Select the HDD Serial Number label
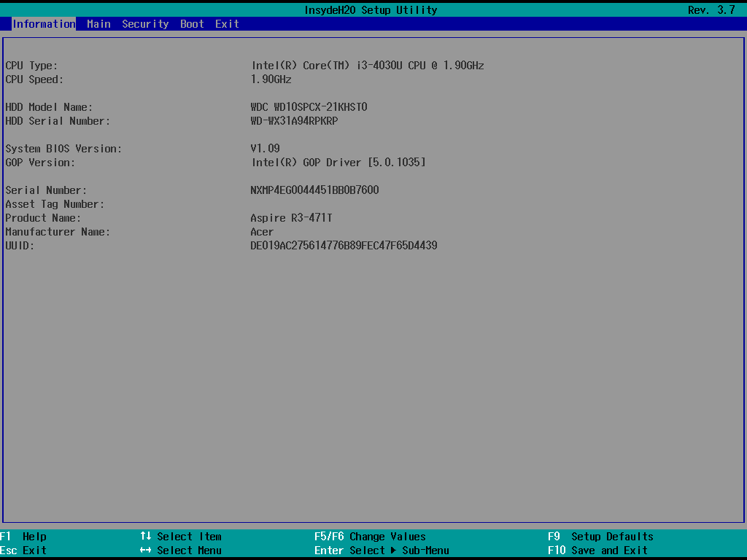747x560 pixels. coord(58,121)
